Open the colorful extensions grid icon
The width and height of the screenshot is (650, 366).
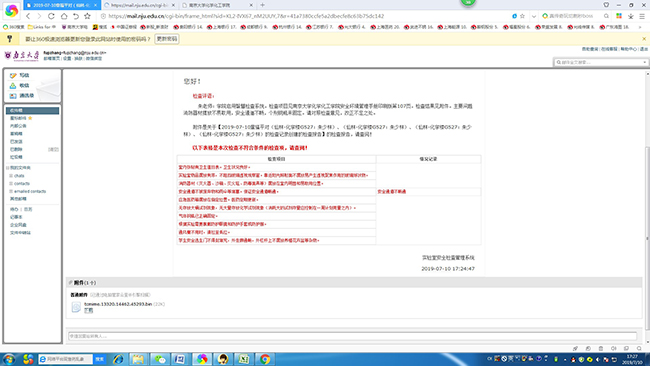[619, 16]
